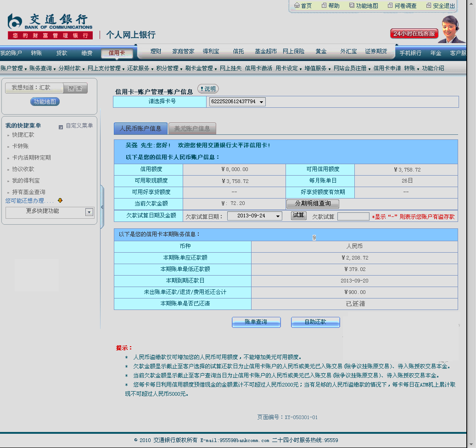Select 手机银行 in the main navigation
The image size is (476, 448).
pyautogui.click(x=410, y=53)
